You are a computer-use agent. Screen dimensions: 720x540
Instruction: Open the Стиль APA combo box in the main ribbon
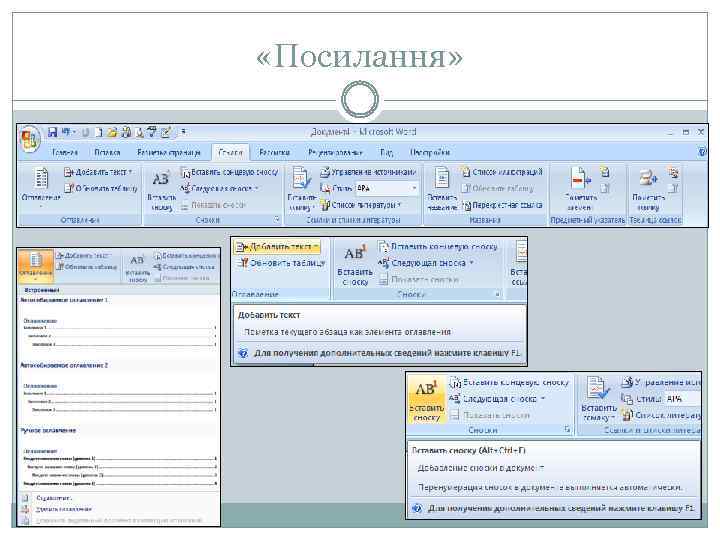click(387, 188)
